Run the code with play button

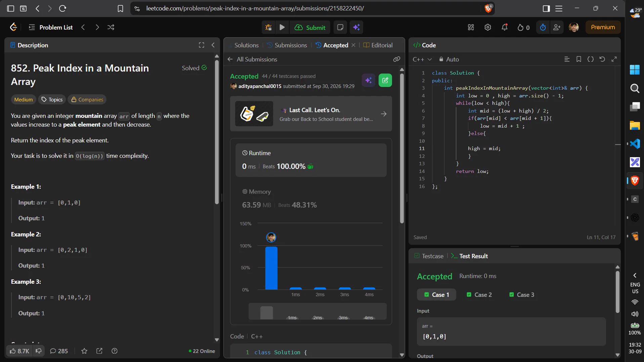pyautogui.click(x=282, y=27)
